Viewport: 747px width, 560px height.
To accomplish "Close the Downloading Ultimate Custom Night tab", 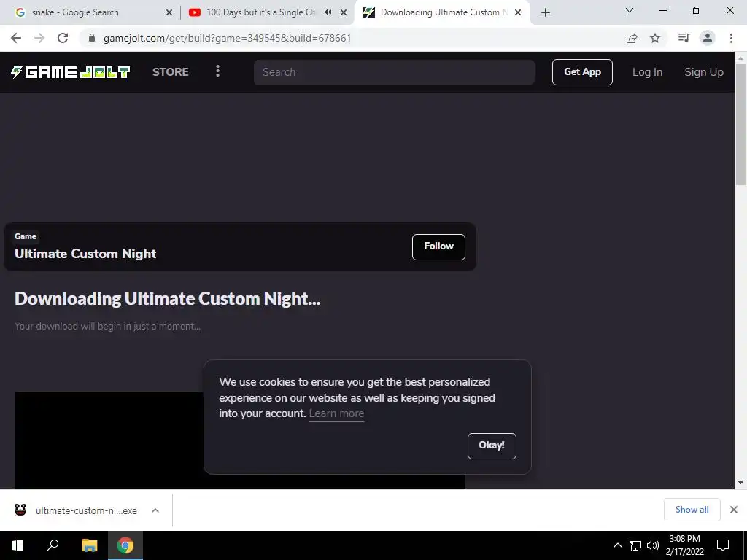I will (518, 12).
